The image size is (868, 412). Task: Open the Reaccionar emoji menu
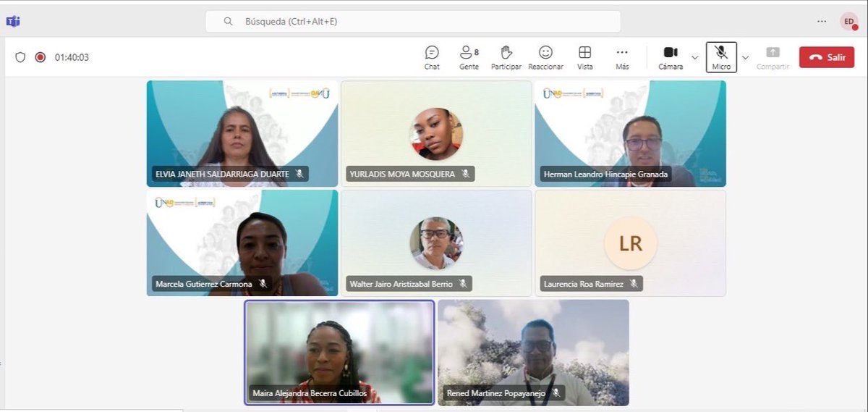(545, 57)
